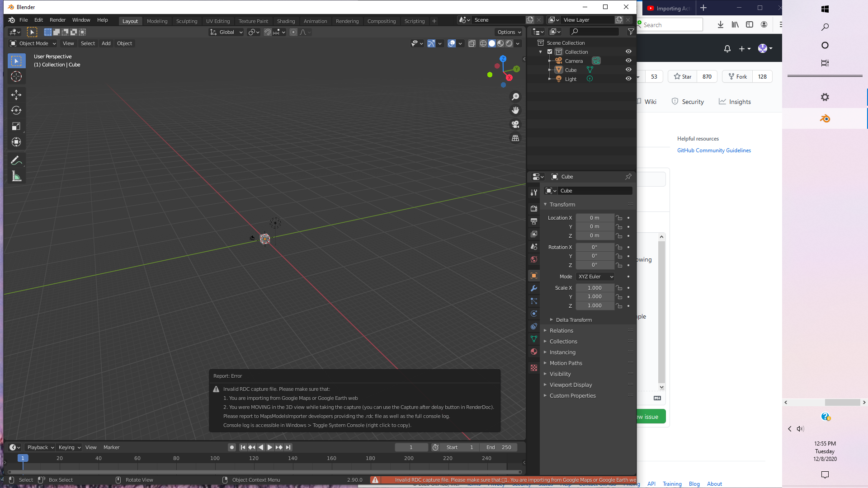
Task: Open the Material Properties tab
Action: (x=533, y=352)
